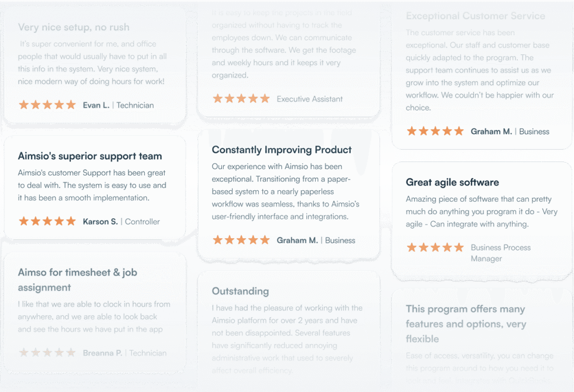Click "This program offers many features" heading
This screenshot has height=392, width=574.
pos(466,324)
